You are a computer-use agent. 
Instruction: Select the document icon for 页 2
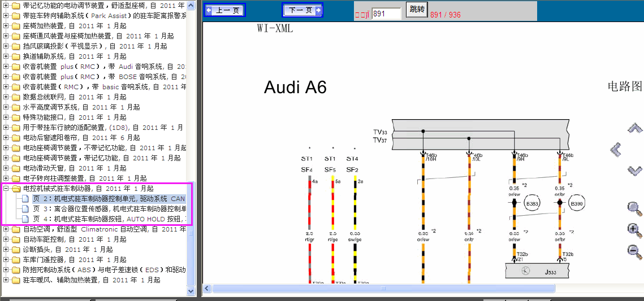pyautogui.click(x=26, y=198)
